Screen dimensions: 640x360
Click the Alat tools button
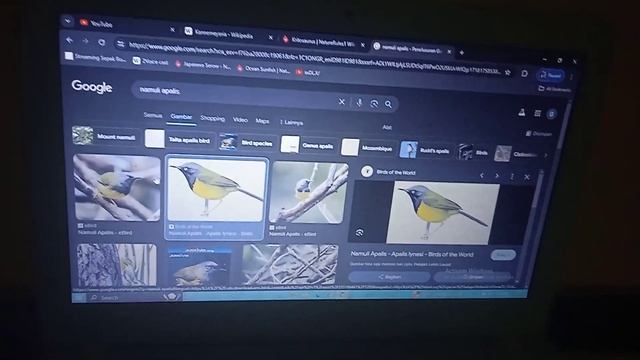coord(387,127)
